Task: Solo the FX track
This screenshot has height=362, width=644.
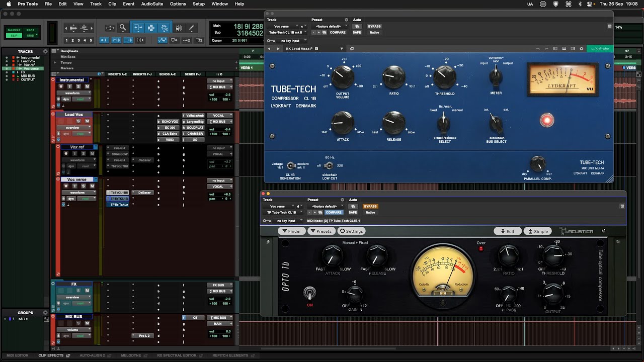Action: [78, 291]
